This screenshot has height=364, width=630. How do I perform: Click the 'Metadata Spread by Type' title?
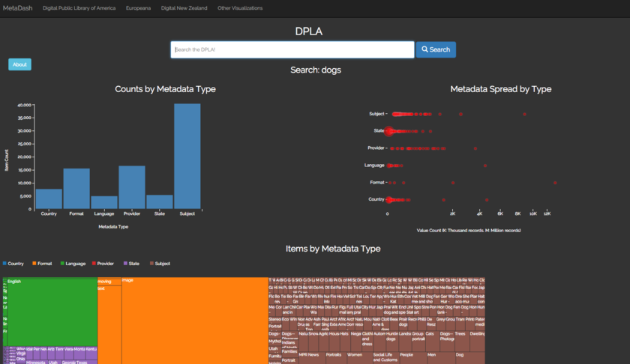coord(501,89)
